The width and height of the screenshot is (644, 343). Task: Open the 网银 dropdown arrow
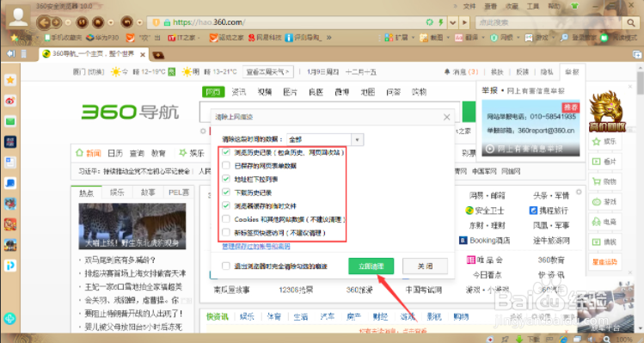click(518, 37)
